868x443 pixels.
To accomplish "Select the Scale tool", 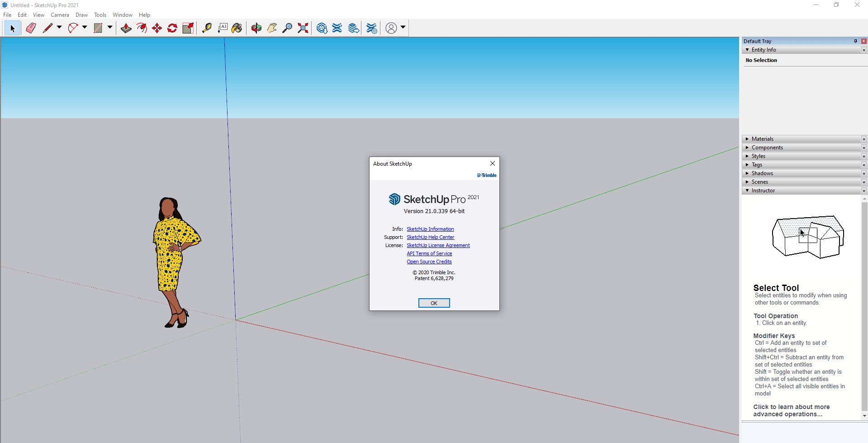I will click(x=188, y=28).
